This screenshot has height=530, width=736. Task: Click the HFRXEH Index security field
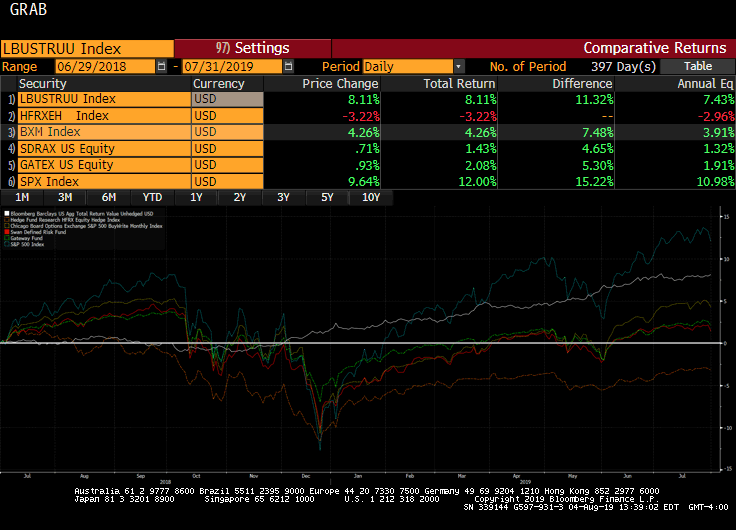coord(104,115)
